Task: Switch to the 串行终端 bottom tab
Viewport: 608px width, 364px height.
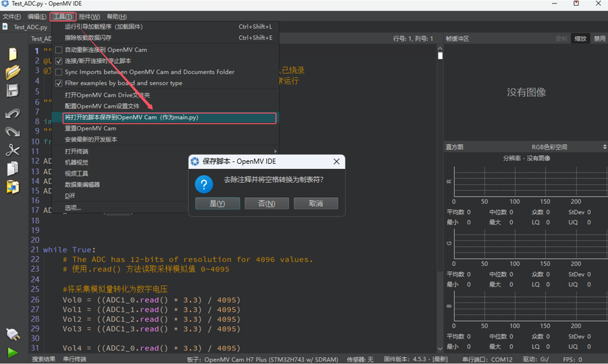Action: (75, 359)
